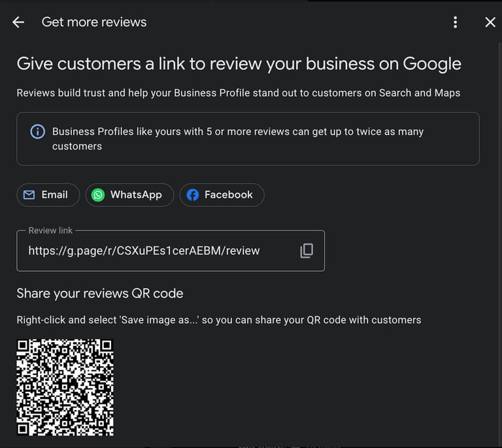This screenshot has width=502, height=448.
Task: Click the Business Profiles info banner text
Action: pos(238,139)
